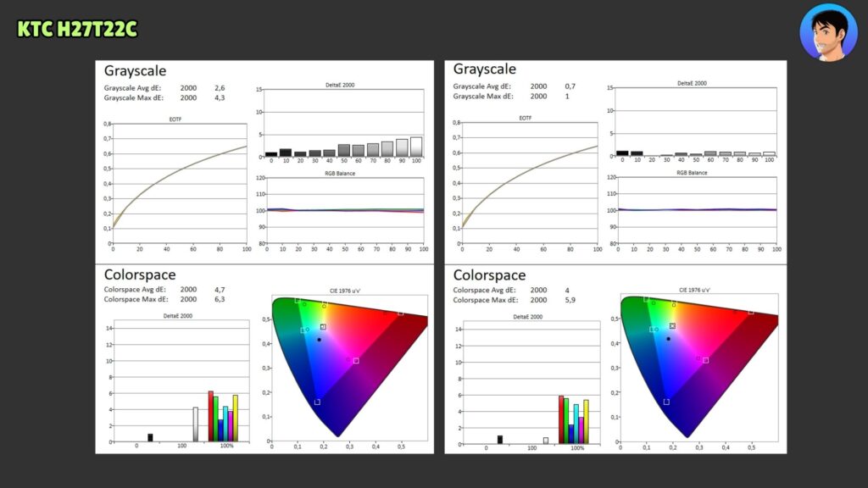Click the cyan bar in the Colorspace chart with Avg dE 4

pos(576,424)
